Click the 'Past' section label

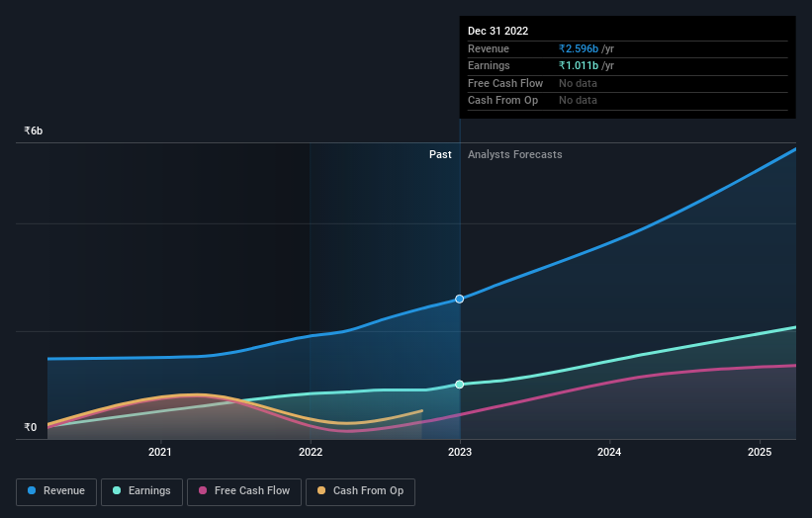(x=440, y=154)
